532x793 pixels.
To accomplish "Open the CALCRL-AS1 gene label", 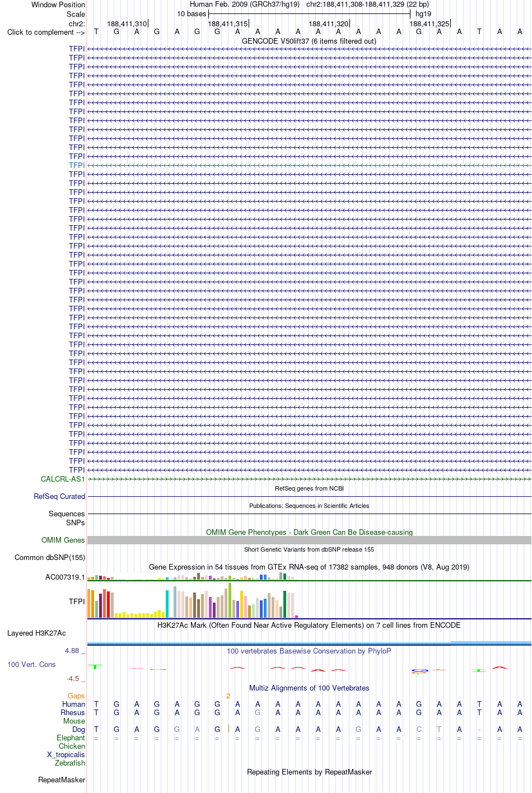I will [63, 479].
